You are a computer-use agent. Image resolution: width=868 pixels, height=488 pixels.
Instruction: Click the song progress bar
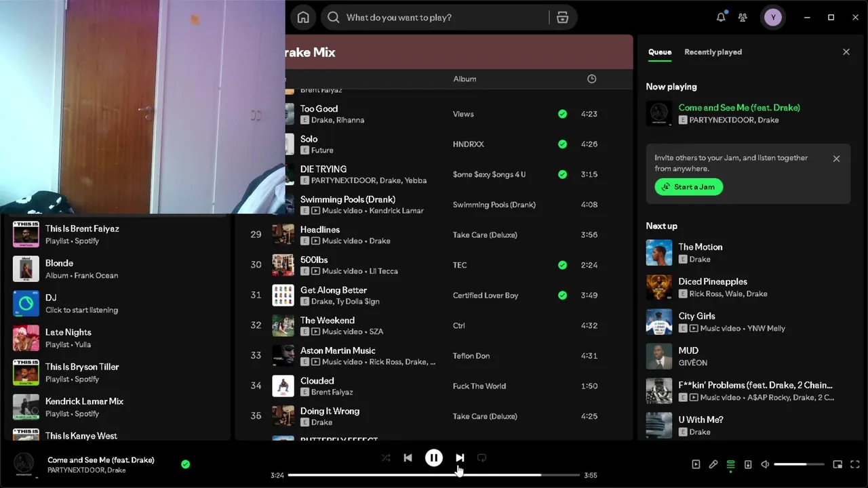pyautogui.click(x=434, y=475)
